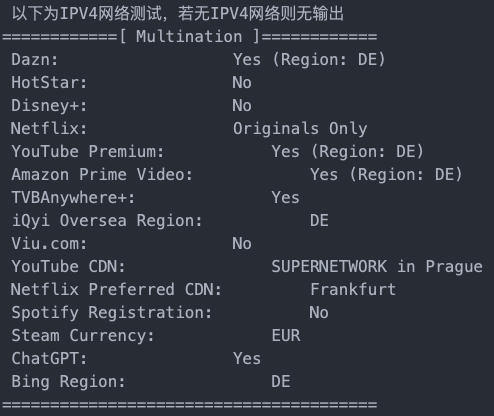Image resolution: width=494 pixels, height=416 pixels.
Task: Click Netflix Preferred CDN Frankfurt value
Action: click(x=353, y=290)
